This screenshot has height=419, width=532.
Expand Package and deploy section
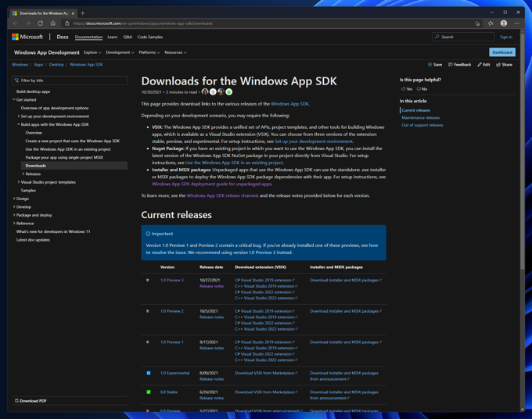[14, 215]
